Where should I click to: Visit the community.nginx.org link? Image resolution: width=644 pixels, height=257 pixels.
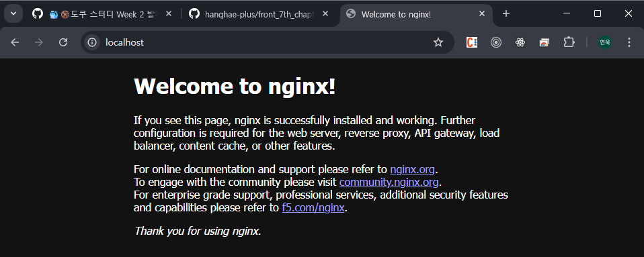pos(389,182)
